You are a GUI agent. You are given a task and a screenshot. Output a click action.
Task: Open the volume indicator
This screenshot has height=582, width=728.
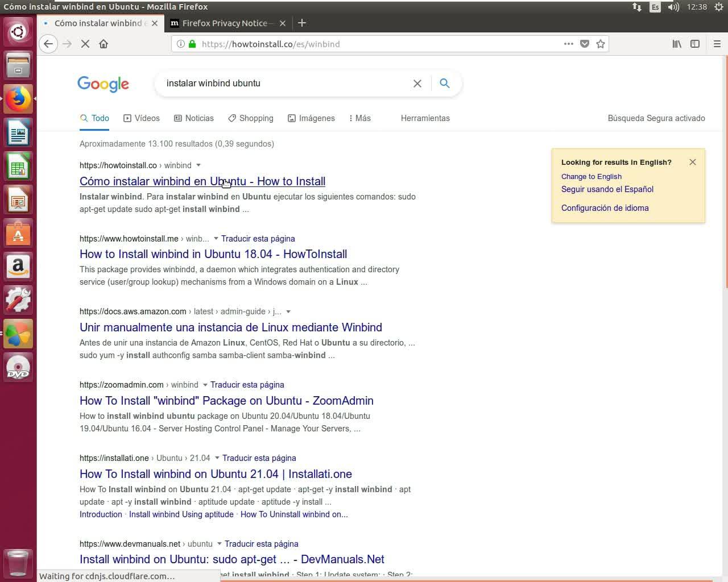[673, 7]
